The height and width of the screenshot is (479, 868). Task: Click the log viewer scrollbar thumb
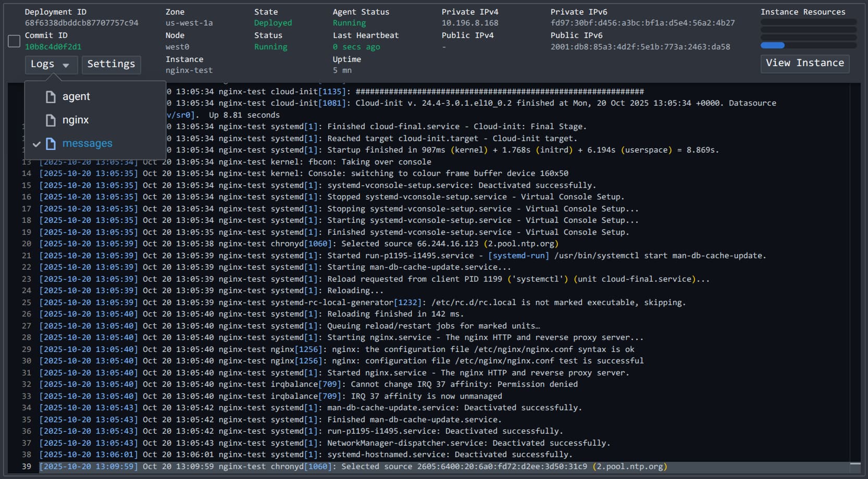point(855,463)
